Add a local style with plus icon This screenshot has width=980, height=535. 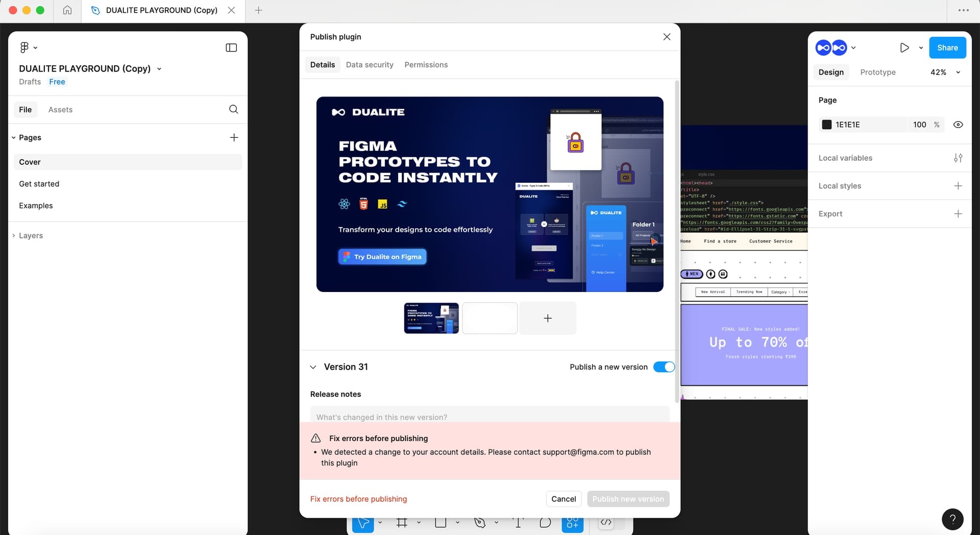coord(958,186)
